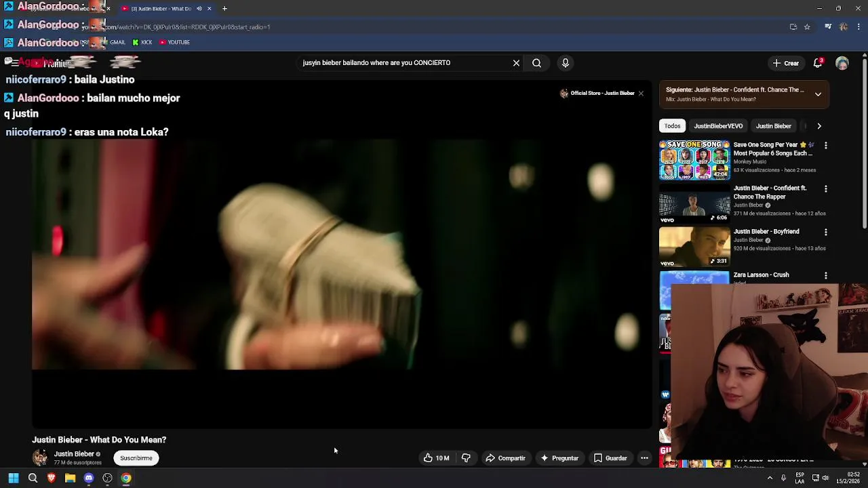Clear the YouTube search box text

pyautogui.click(x=516, y=63)
